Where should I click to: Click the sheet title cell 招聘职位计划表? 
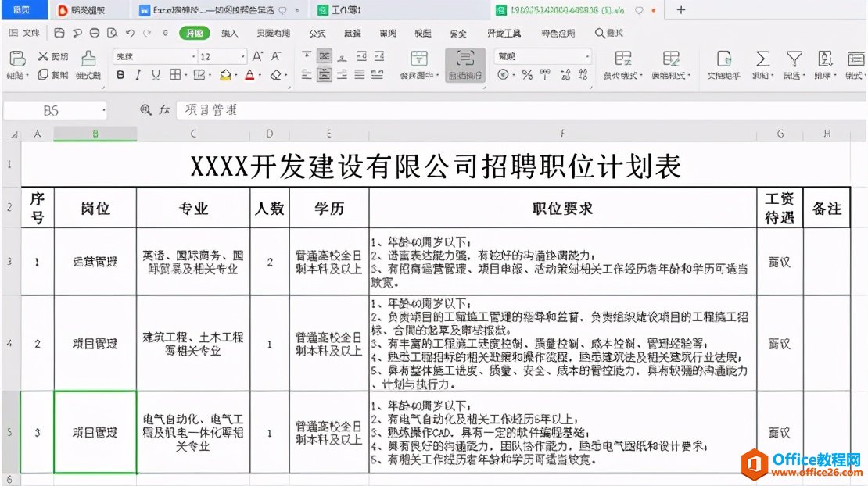pyautogui.click(x=436, y=166)
